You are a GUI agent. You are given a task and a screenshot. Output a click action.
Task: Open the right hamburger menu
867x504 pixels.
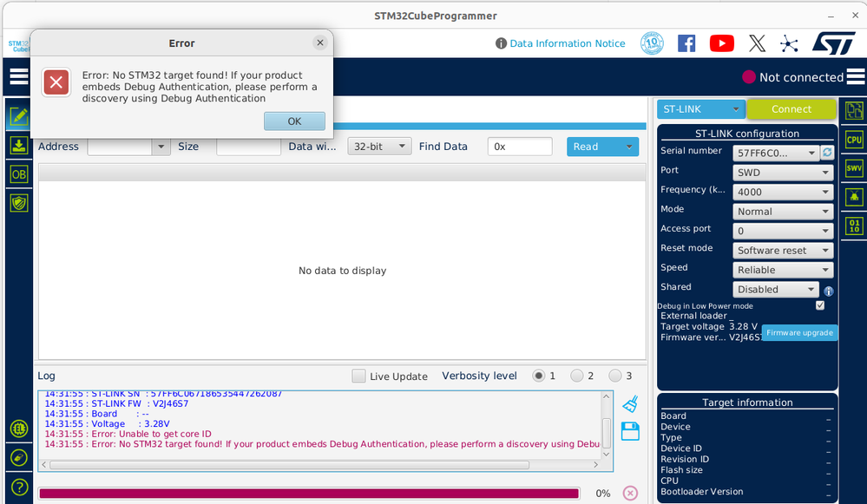(x=856, y=76)
